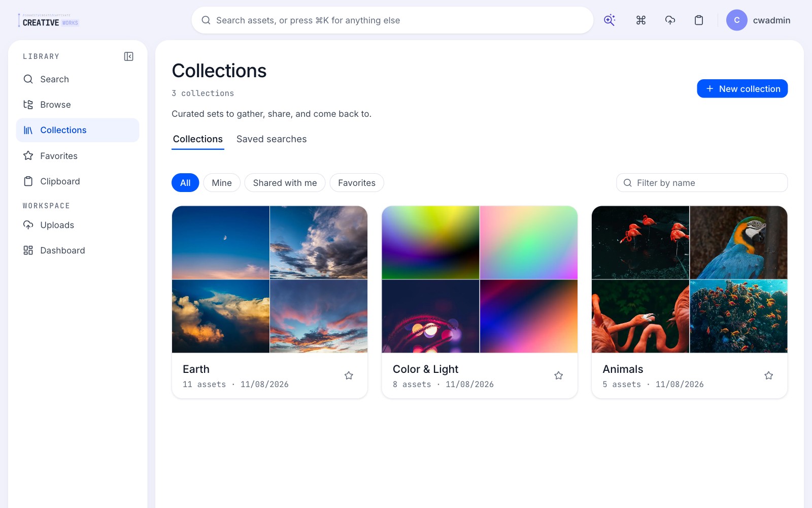Viewport: 812px width, 508px height.
Task: Open the Earth collection title
Action: (x=196, y=369)
